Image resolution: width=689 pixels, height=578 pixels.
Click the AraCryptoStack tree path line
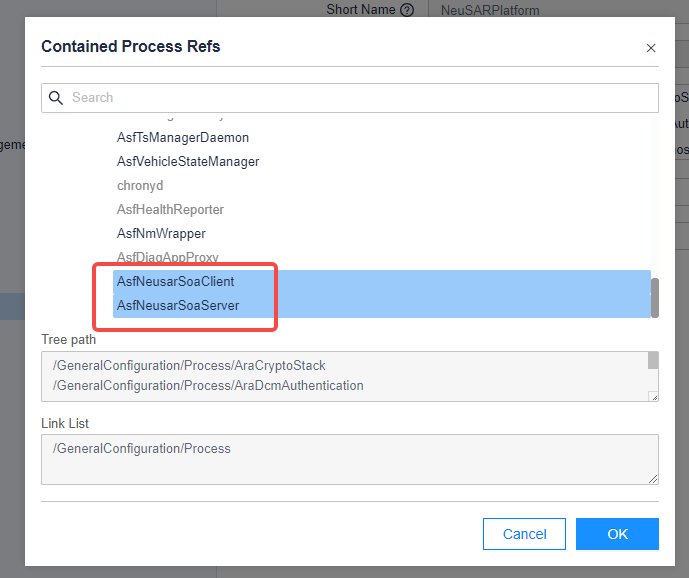tap(190, 365)
